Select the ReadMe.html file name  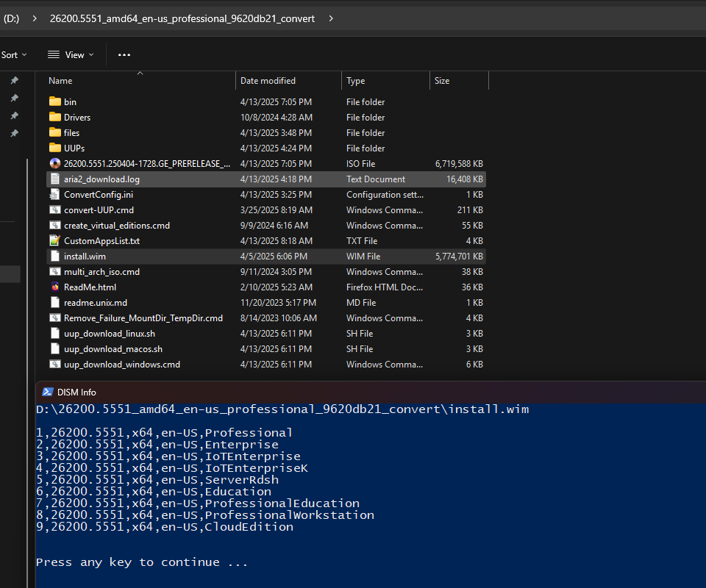coord(90,287)
